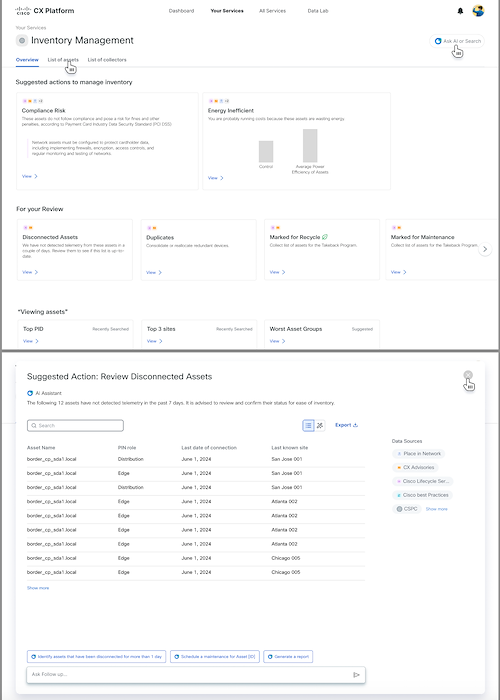This screenshot has width=500, height=700.
Task: Choose the Generate a report suggestion
Action: coord(288,657)
